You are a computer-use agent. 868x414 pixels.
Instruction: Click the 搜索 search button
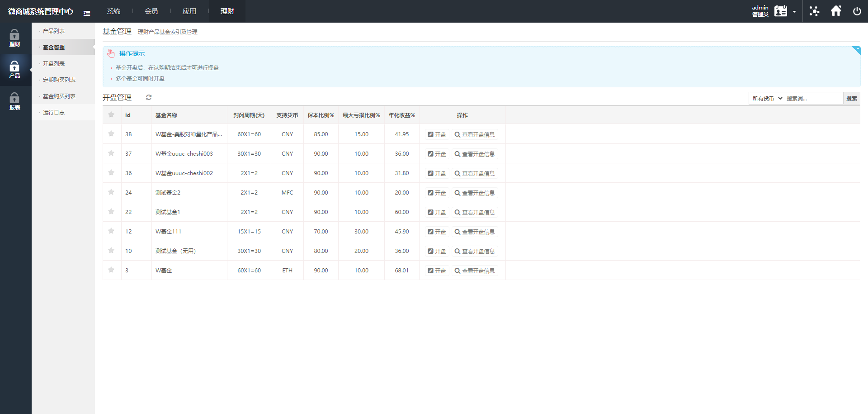[851, 98]
